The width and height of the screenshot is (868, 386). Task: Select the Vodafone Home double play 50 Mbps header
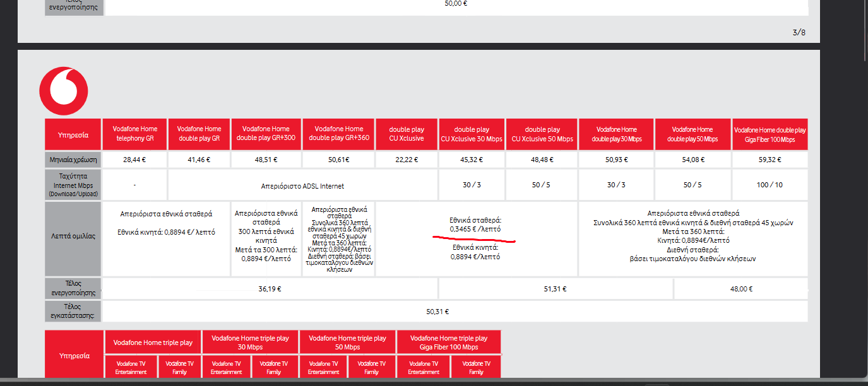[693, 134]
